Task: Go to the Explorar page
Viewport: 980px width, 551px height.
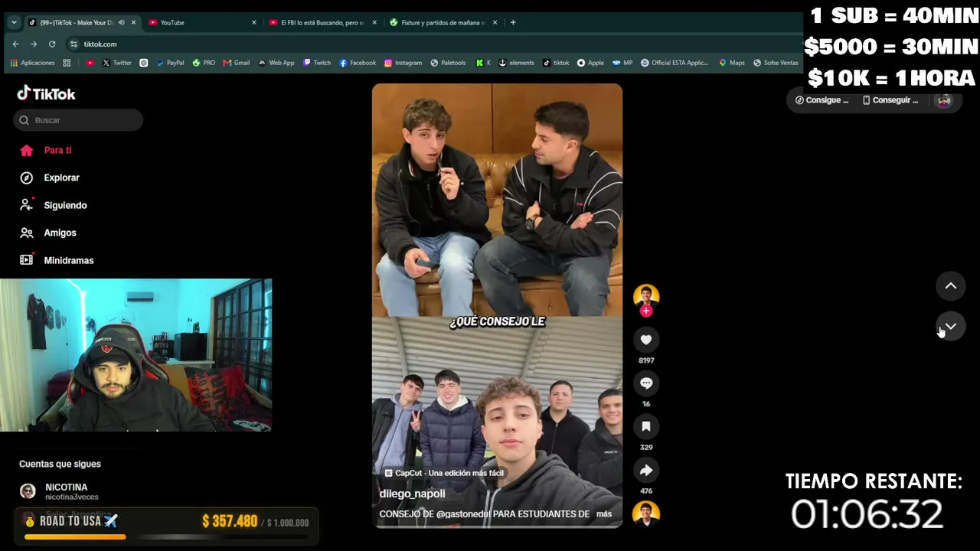Action: click(51, 178)
